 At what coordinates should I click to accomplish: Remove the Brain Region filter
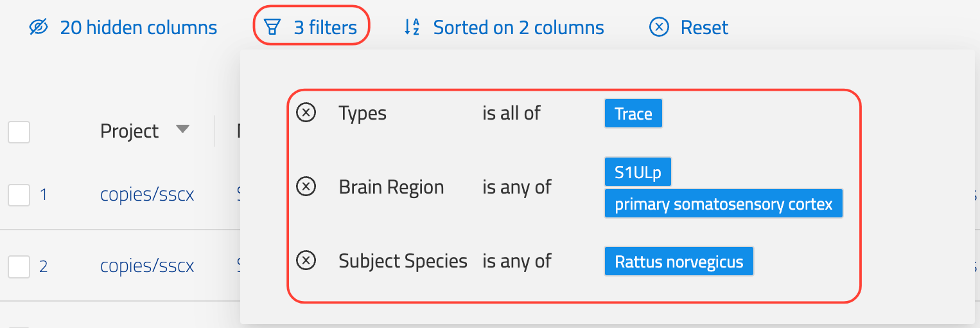click(x=306, y=187)
